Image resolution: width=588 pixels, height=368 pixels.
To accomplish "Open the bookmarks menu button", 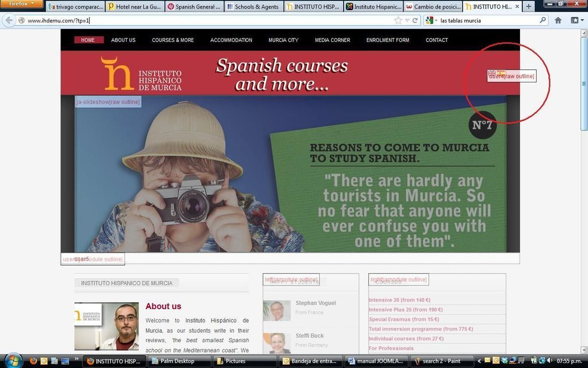I will 576,20.
